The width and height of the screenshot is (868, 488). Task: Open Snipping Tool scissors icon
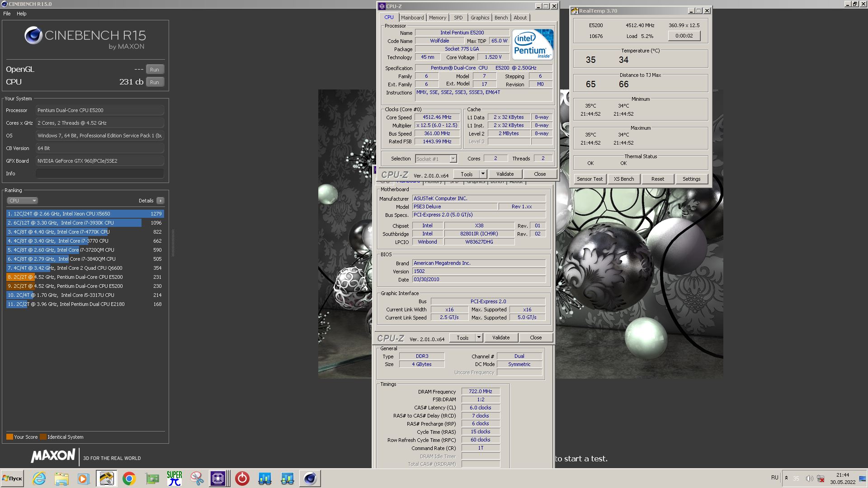tap(197, 479)
